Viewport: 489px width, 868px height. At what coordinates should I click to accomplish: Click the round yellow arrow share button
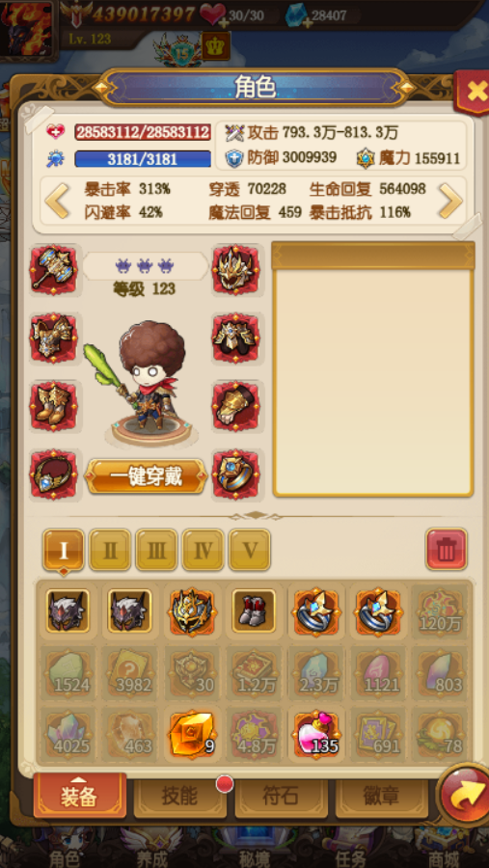click(x=464, y=795)
